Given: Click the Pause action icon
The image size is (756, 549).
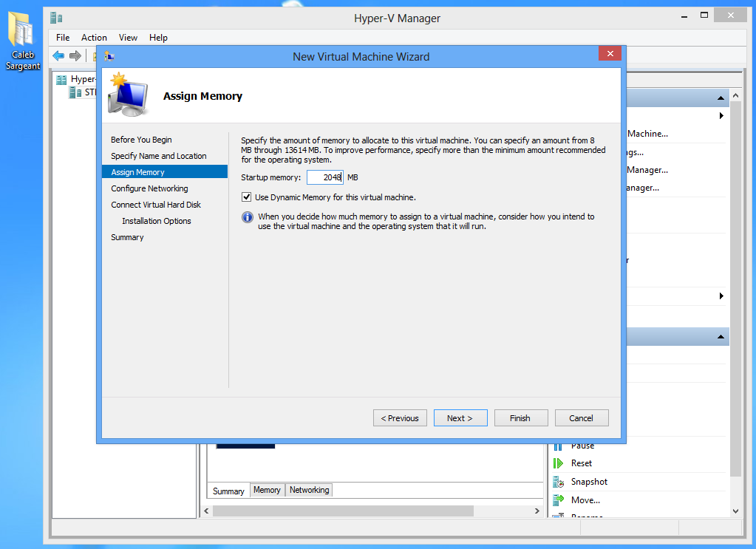Looking at the screenshot, I should (x=559, y=446).
